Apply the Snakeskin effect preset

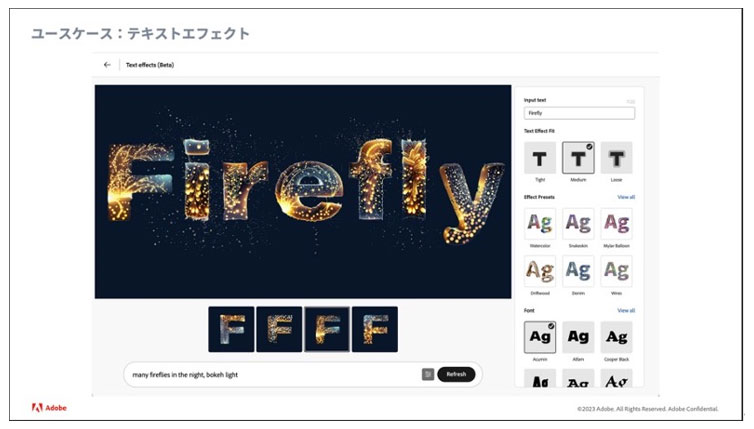(x=578, y=224)
